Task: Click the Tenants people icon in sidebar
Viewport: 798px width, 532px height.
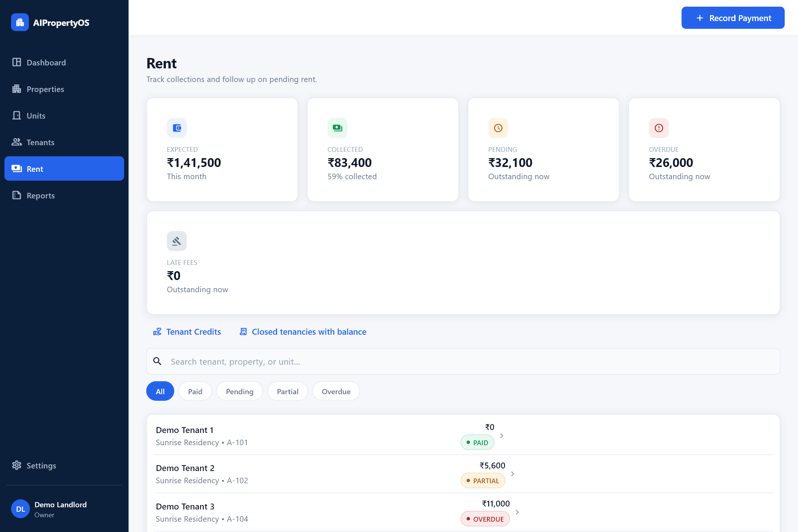Action: coord(17,142)
